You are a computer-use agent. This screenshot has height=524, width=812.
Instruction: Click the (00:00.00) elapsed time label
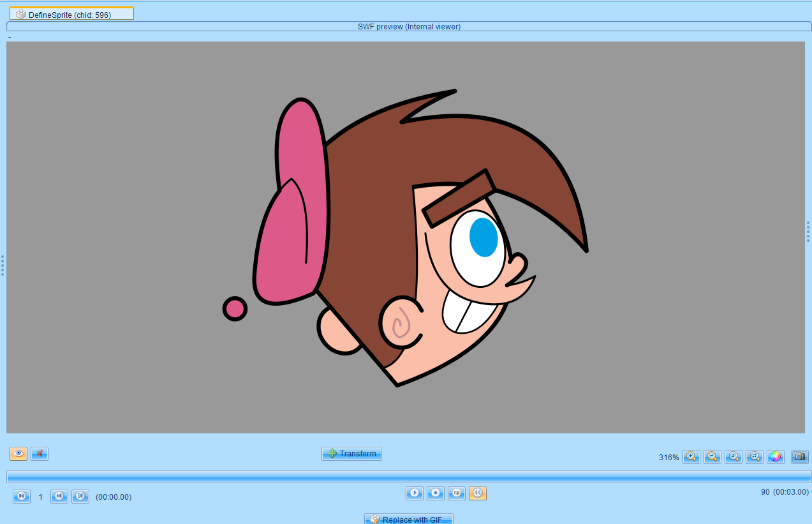[114, 497]
